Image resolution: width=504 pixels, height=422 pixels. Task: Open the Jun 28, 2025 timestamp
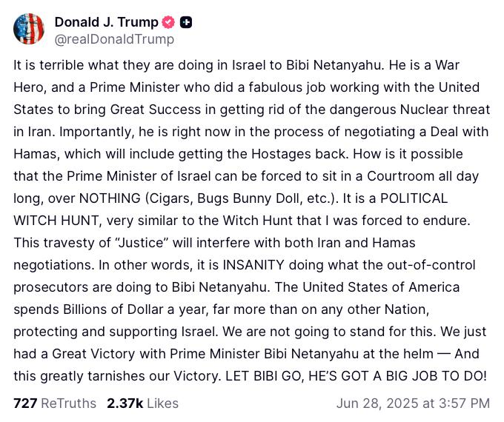413,403
